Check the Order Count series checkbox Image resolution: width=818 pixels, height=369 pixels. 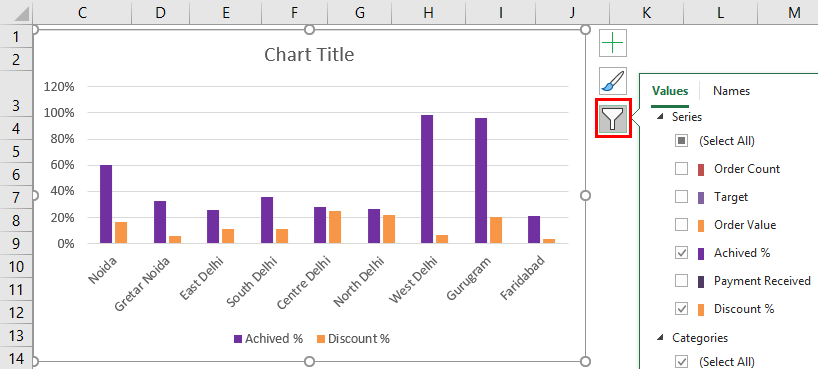681,169
